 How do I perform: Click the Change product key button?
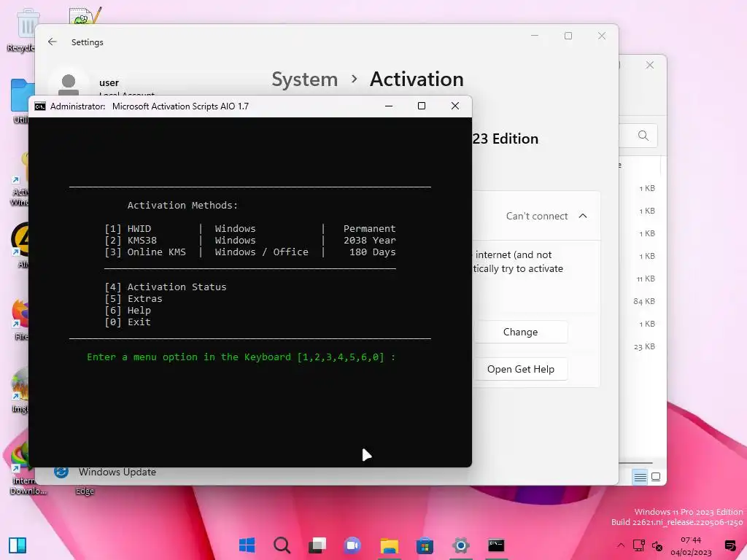click(520, 332)
